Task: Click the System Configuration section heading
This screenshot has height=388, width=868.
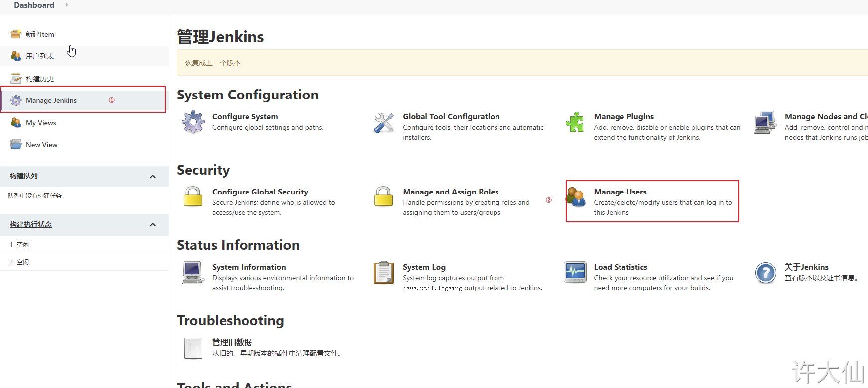Action: point(248,95)
